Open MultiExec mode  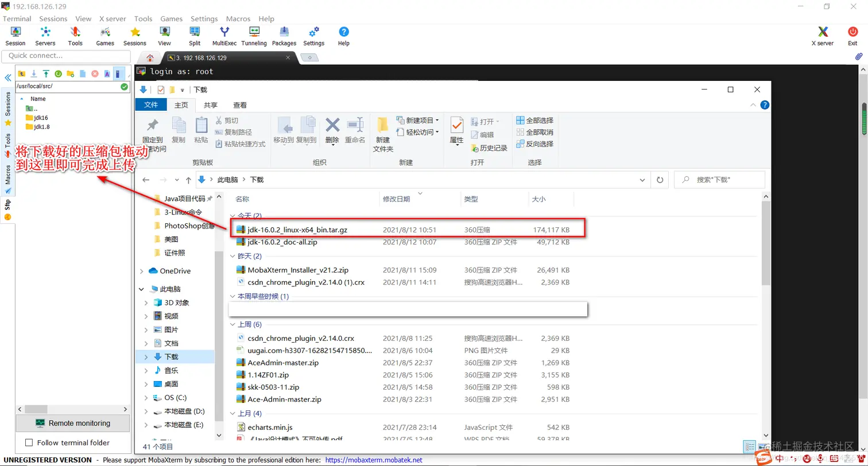[x=224, y=36]
